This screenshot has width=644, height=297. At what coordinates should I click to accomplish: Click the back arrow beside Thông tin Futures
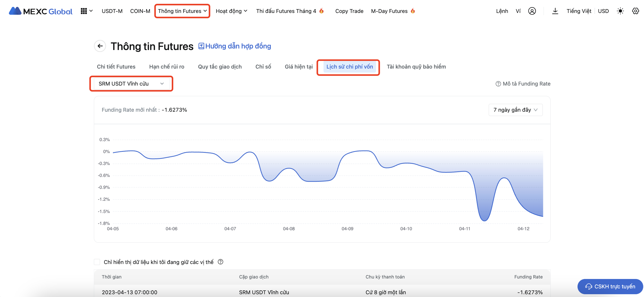pyautogui.click(x=100, y=46)
